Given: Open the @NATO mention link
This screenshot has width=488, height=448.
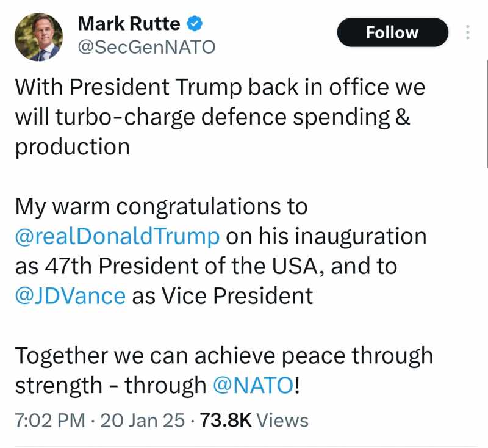Looking at the screenshot, I should (253, 385).
